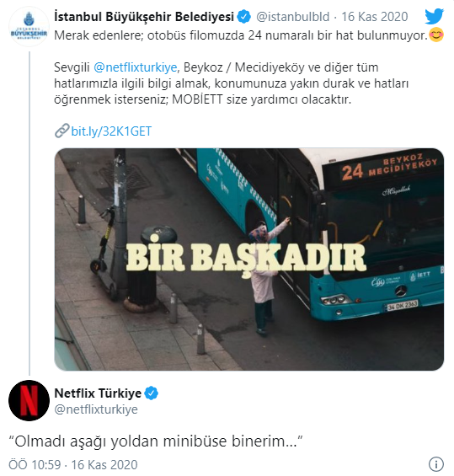Click the Netflix N profile avatar
Image resolution: width=454 pixels, height=476 pixels.
point(29,400)
